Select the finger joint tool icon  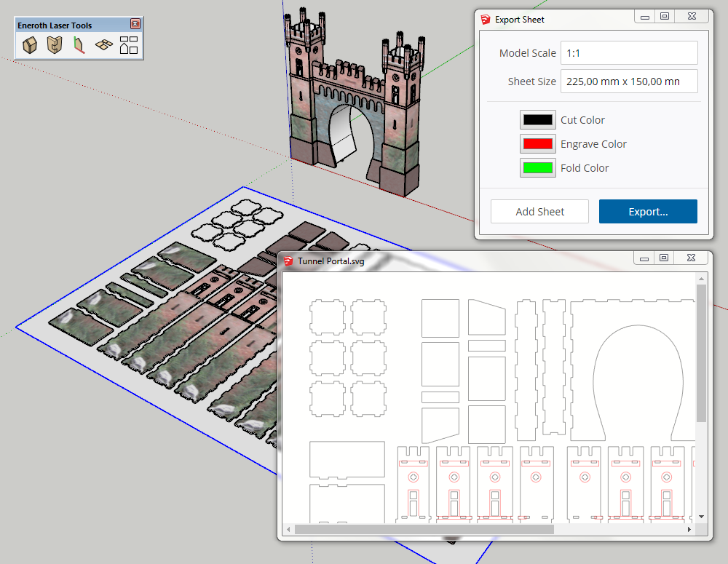coord(52,44)
